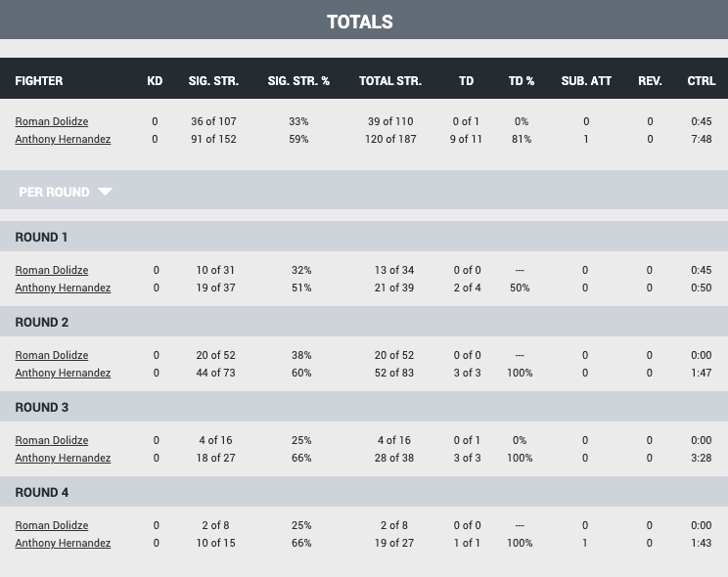The image size is (728, 577).
Task: Open Anthony Hernandez link in totals row
Action: point(63,139)
